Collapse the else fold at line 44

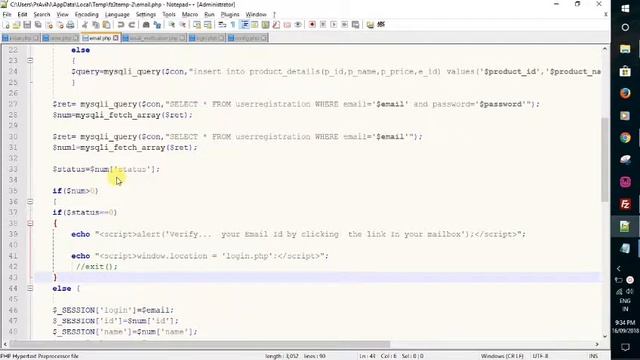click(x=30, y=289)
